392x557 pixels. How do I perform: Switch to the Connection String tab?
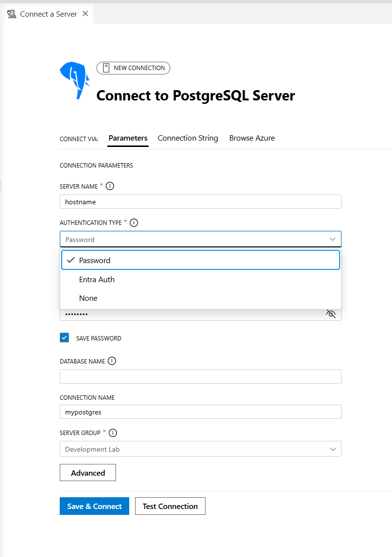tap(188, 138)
